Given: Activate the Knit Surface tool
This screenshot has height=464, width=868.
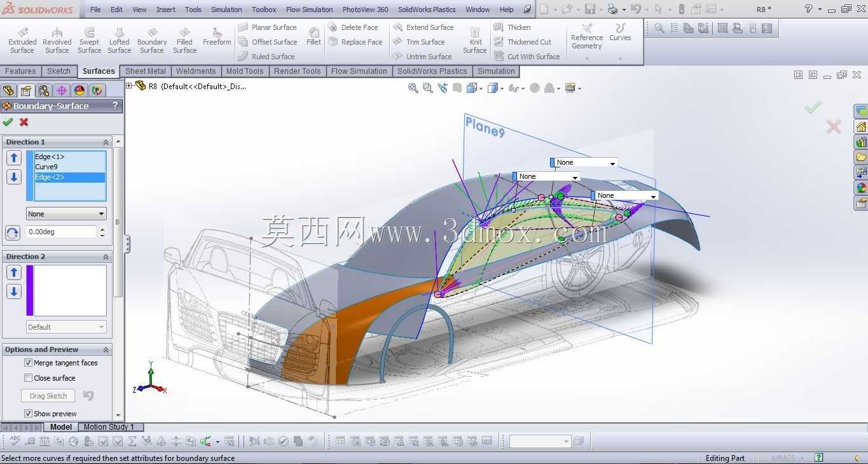Looking at the screenshot, I should (x=475, y=40).
